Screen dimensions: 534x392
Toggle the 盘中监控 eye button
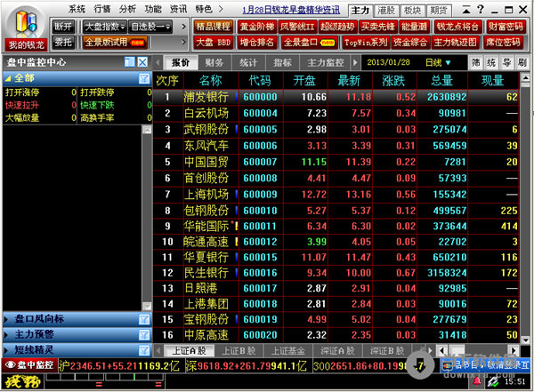coord(29,365)
